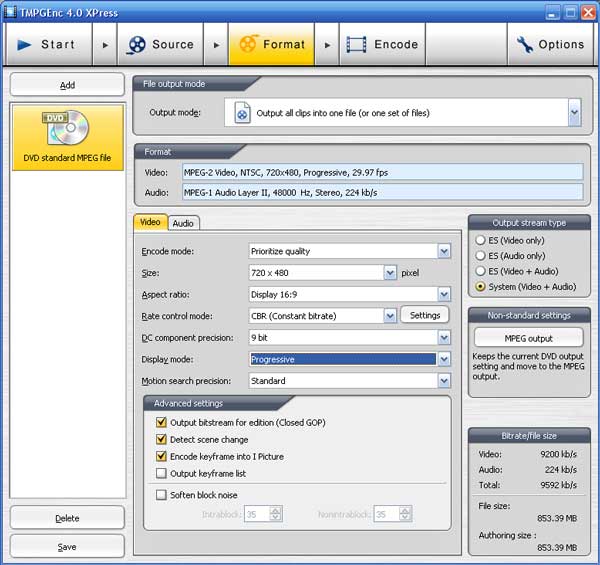Select ES (Video + Audio) stream type

[x=480, y=271]
